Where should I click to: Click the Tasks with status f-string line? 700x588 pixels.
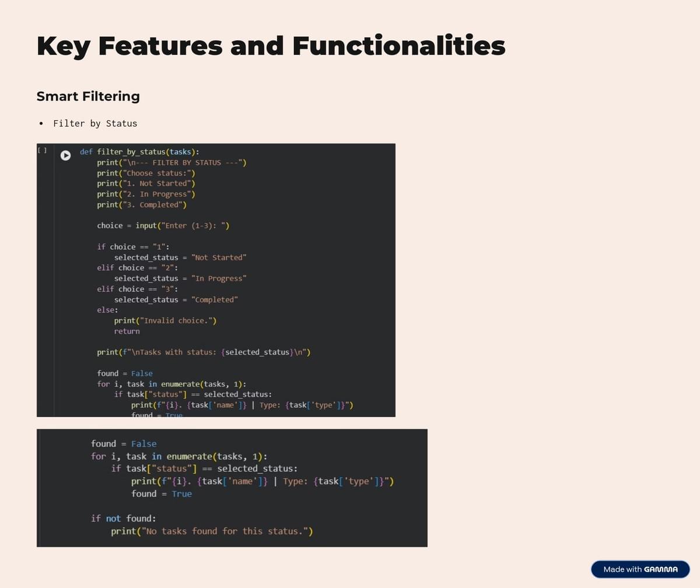pyautogui.click(x=204, y=352)
